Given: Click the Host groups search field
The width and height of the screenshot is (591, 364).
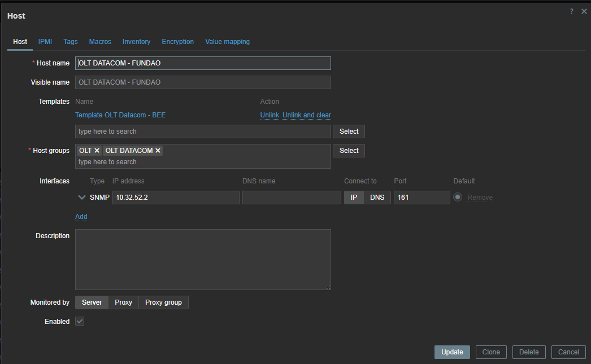Looking at the screenshot, I should 203,162.
